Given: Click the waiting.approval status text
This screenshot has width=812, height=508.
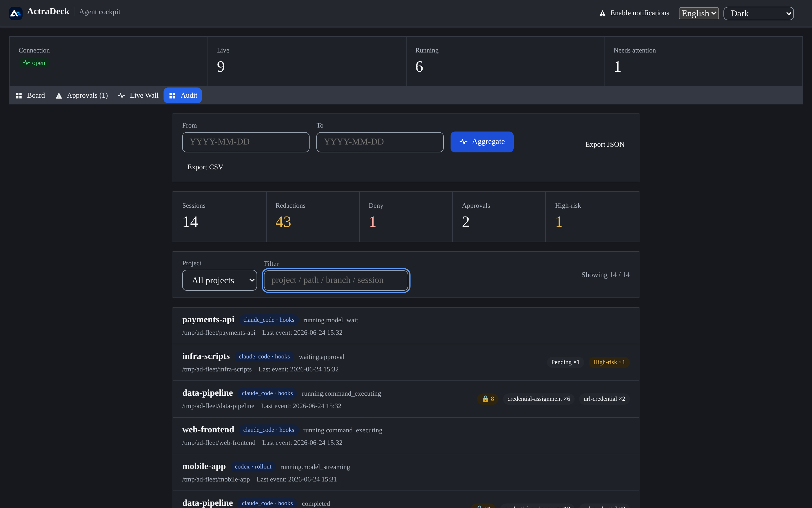Looking at the screenshot, I should (x=321, y=357).
